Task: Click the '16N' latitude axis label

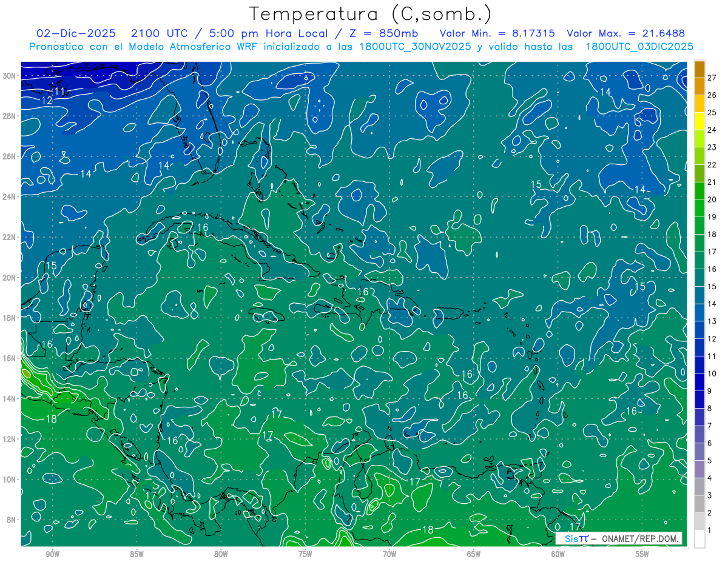Action: tap(10, 358)
